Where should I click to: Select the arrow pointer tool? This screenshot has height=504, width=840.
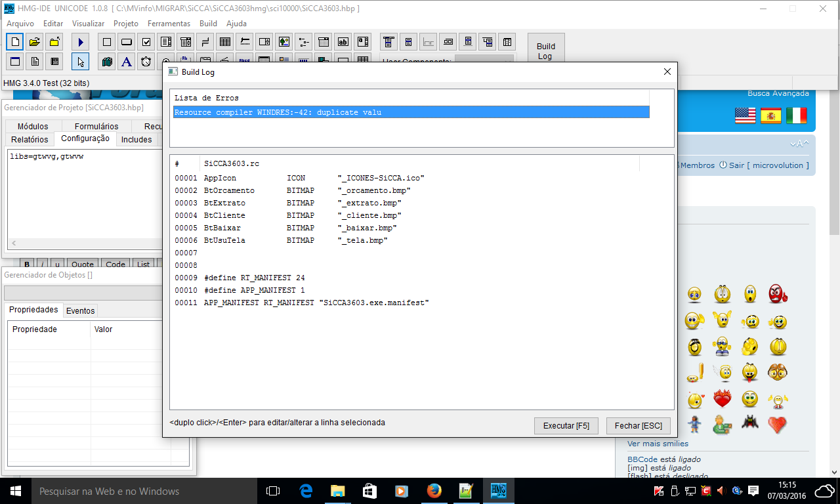[80, 62]
